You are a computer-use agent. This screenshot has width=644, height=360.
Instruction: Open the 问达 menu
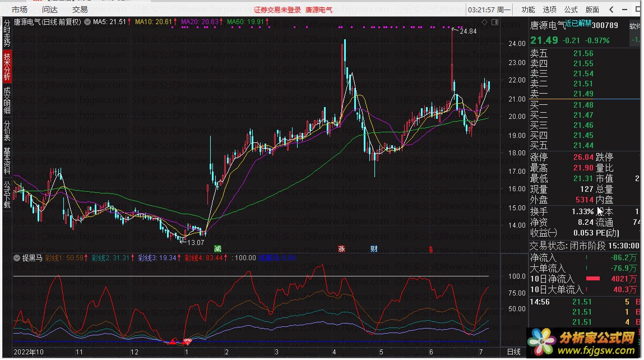(50, 10)
